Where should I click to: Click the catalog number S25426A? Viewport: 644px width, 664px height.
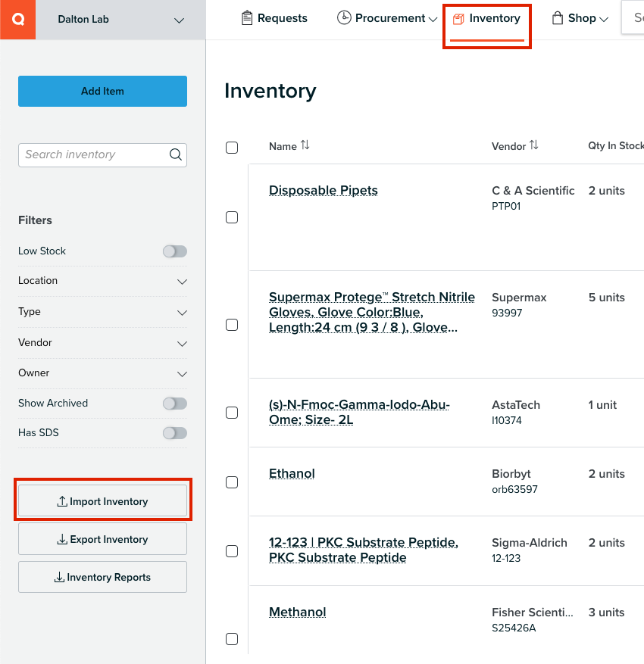(514, 628)
